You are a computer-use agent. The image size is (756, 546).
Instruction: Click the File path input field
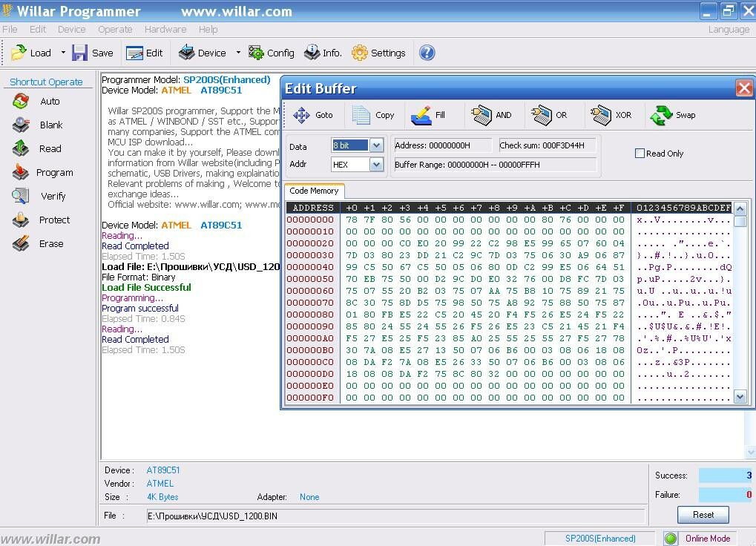(x=395, y=516)
